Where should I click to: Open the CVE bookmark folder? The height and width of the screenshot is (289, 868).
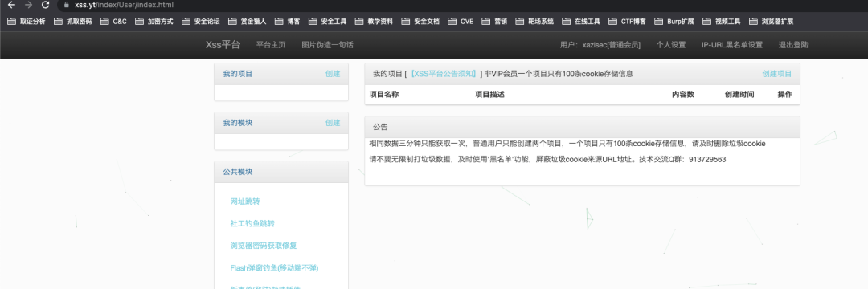point(461,22)
